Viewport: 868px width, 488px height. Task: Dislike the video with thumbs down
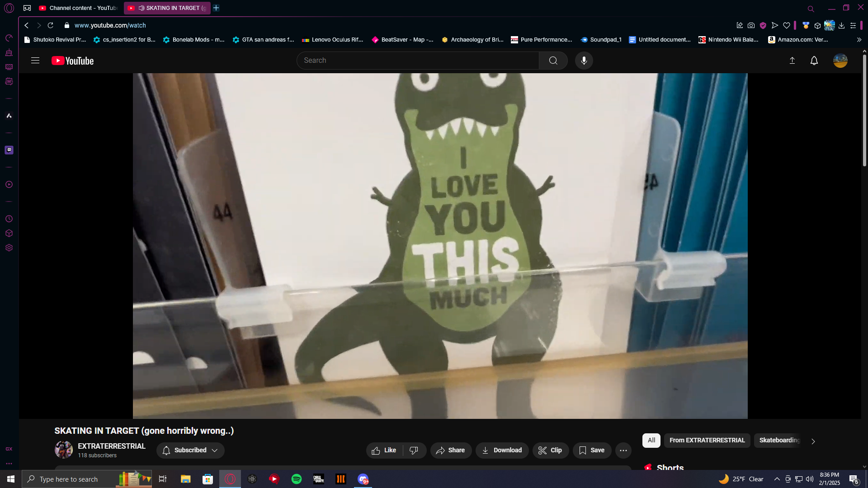click(414, 450)
